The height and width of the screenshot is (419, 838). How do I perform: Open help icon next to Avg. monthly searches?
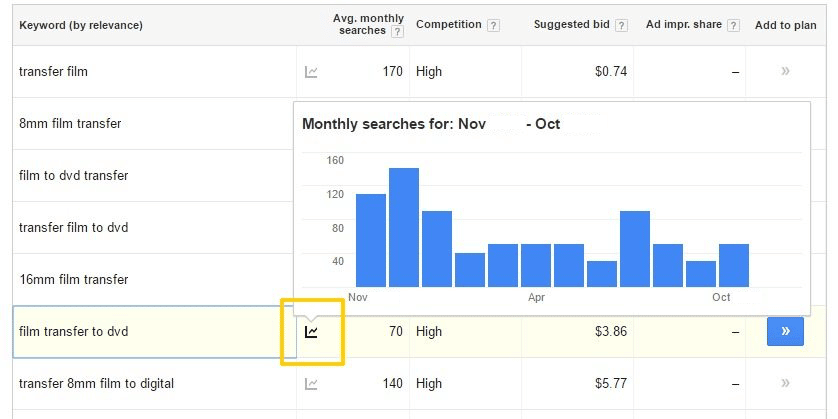(x=398, y=32)
